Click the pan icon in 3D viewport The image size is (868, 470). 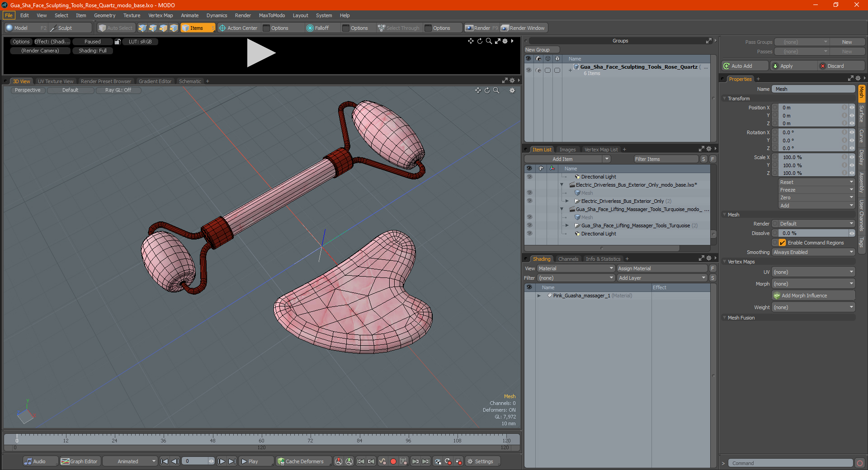coord(478,90)
